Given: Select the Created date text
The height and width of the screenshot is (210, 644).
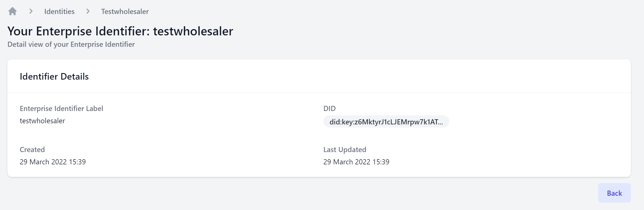Looking at the screenshot, I should [x=52, y=162].
